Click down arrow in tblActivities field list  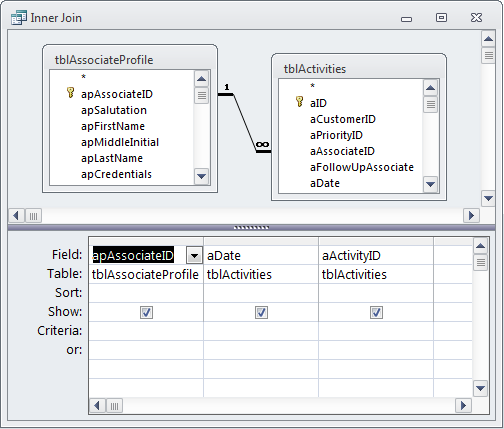coord(430,184)
